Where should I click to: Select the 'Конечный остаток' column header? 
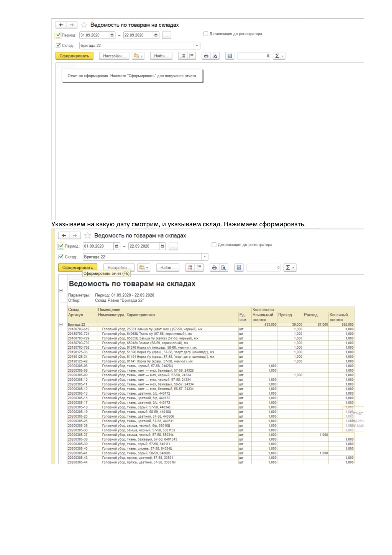[341, 317]
